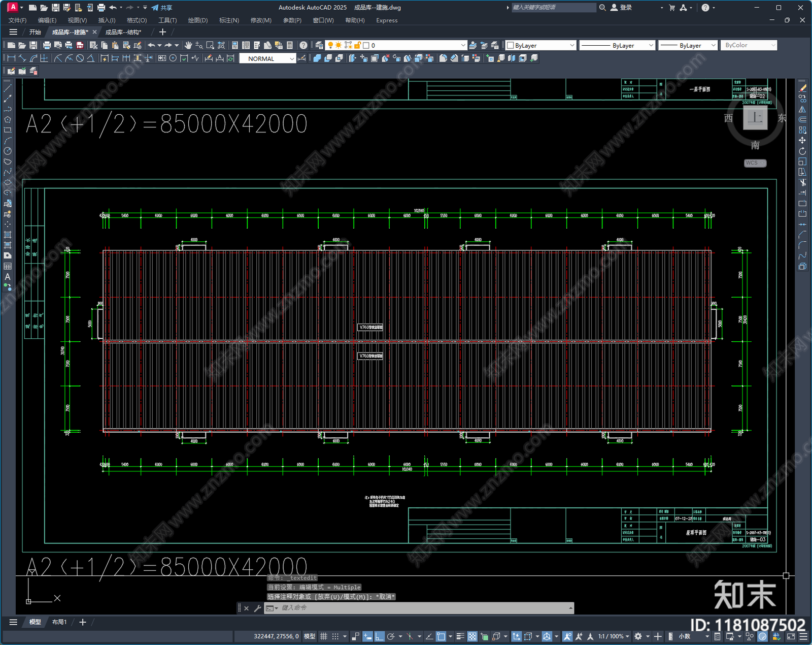Image resolution: width=812 pixels, height=645 pixels.
Task: Open the ByColor plot style dropdown
Action: 749,45
